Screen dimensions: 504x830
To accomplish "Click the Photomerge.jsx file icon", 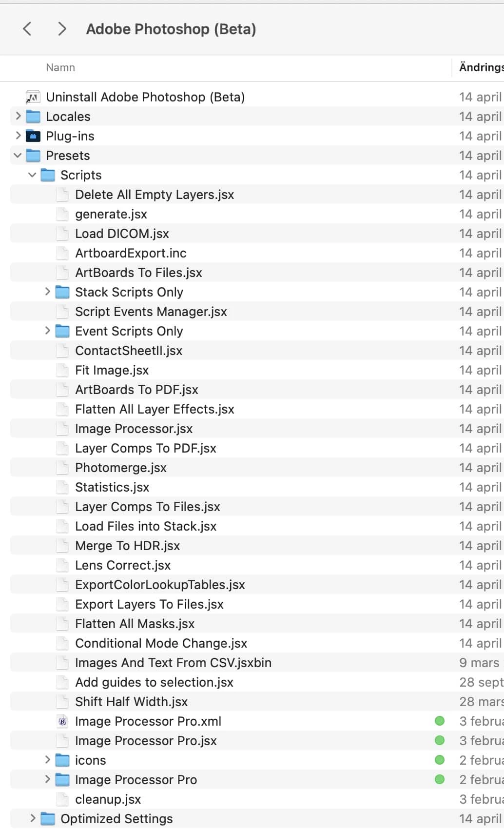I will [62, 468].
